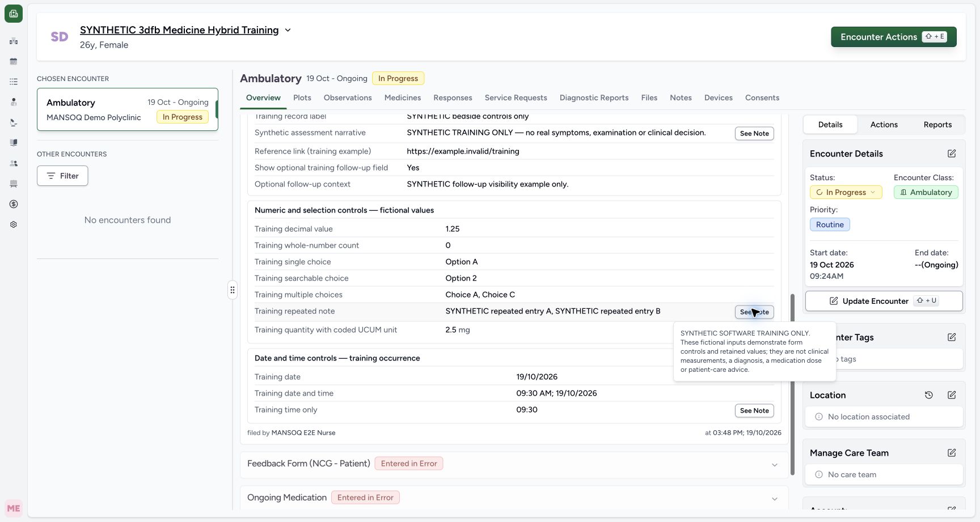
Task: Edit Encounter Details pencil icon
Action: [x=952, y=154]
